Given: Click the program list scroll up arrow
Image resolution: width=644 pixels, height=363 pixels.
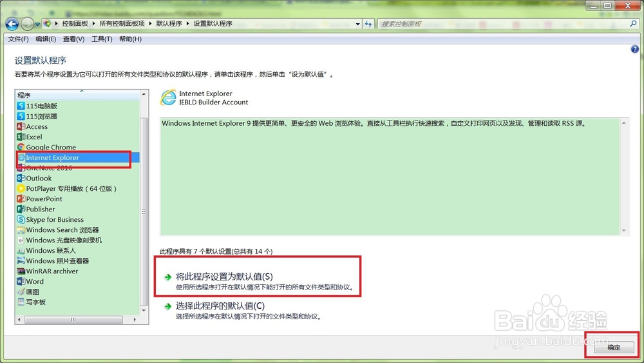Looking at the screenshot, I should pos(144,94).
